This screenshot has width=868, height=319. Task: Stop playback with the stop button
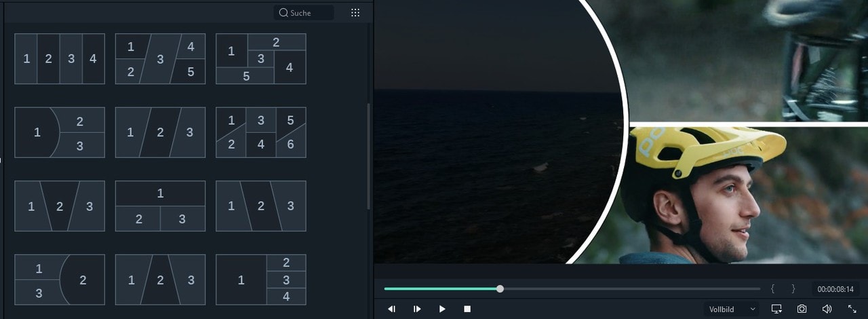tap(467, 309)
